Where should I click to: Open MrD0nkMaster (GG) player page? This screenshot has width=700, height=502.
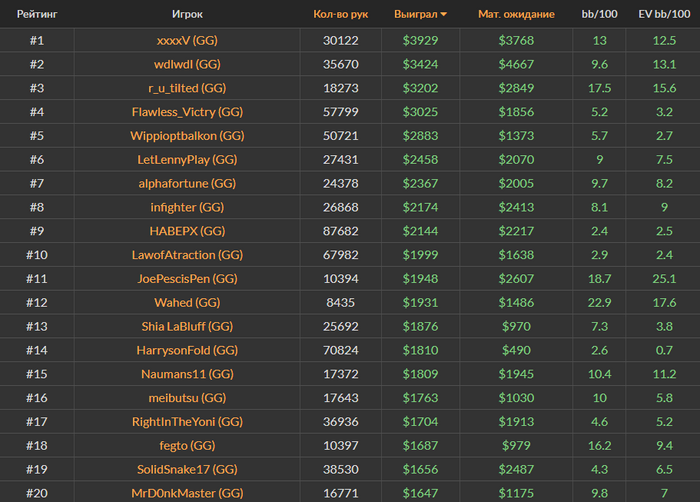coord(187,493)
